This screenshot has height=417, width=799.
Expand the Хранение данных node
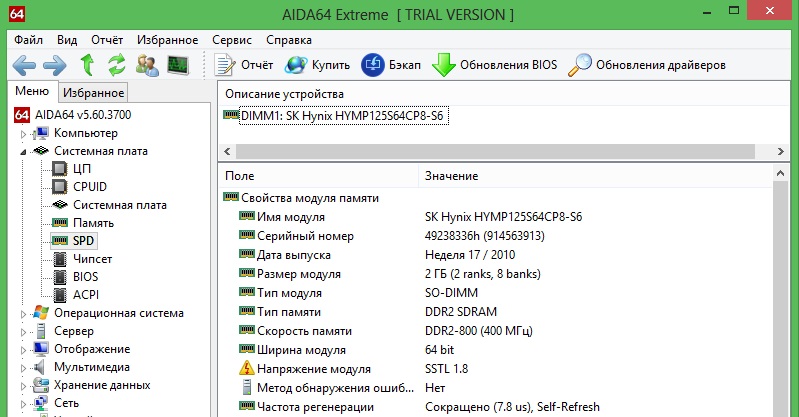(x=23, y=386)
